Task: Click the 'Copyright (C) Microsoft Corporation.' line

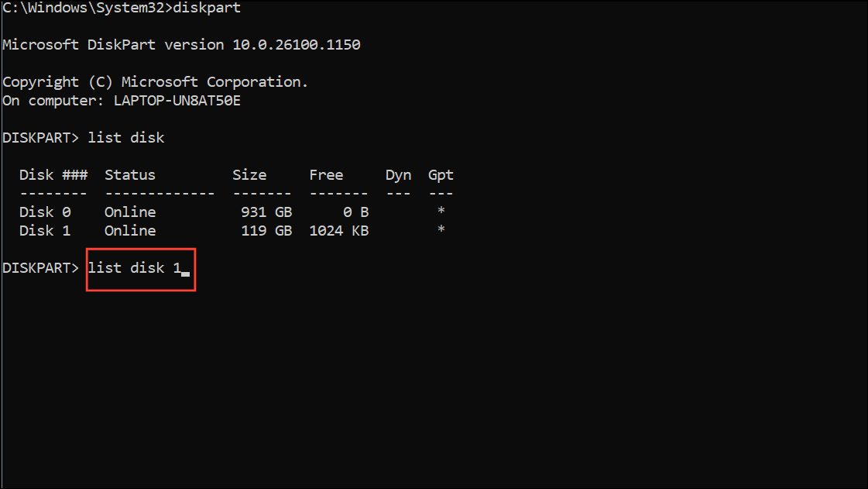Action: [155, 82]
